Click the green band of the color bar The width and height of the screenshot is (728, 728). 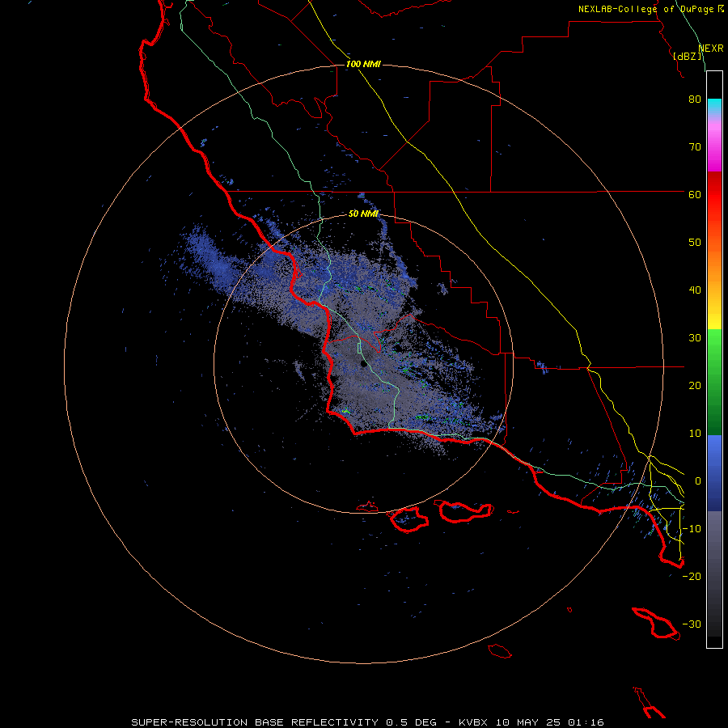pyautogui.click(x=714, y=382)
